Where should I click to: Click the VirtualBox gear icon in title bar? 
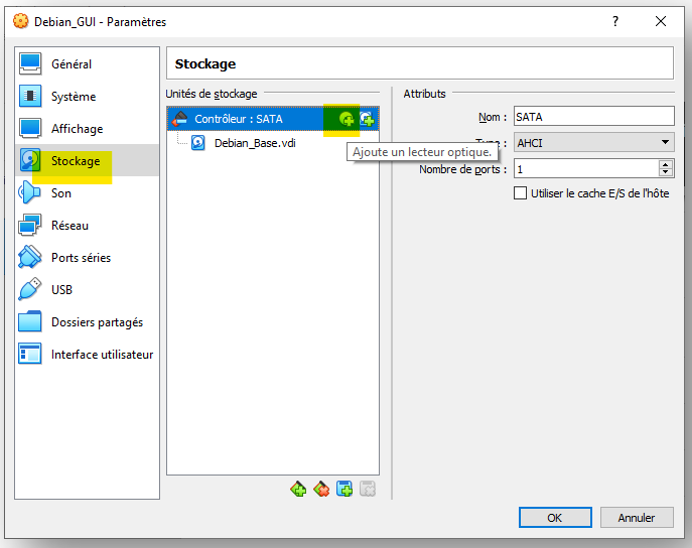click(x=21, y=21)
